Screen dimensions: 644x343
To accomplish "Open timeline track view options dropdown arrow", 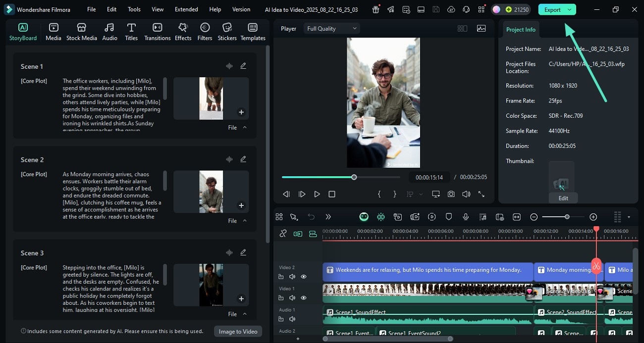I will coord(629,217).
